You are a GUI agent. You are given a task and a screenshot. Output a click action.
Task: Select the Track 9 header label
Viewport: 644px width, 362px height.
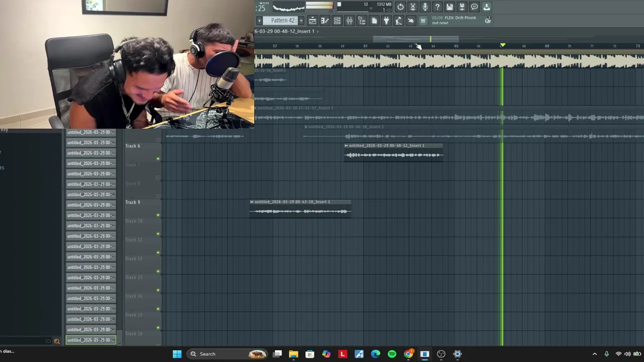point(133,202)
